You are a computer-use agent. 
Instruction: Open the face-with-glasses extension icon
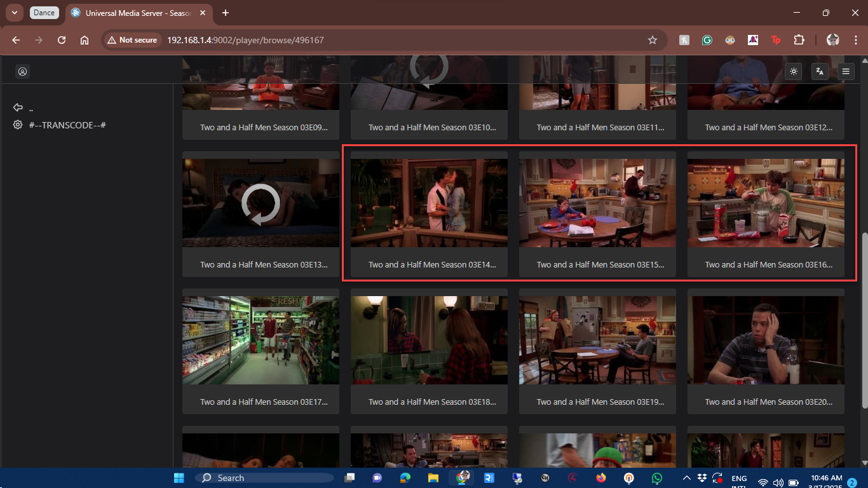pos(729,40)
